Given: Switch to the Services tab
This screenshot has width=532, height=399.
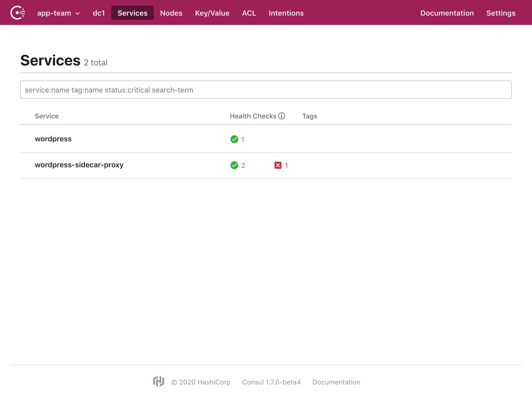Looking at the screenshot, I should click(132, 13).
